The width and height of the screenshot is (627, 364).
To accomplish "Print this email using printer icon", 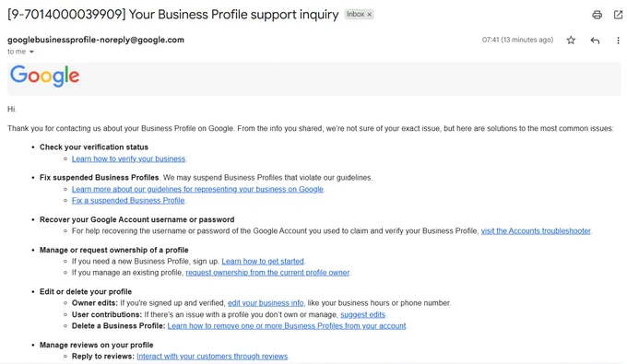I will click(597, 15).
